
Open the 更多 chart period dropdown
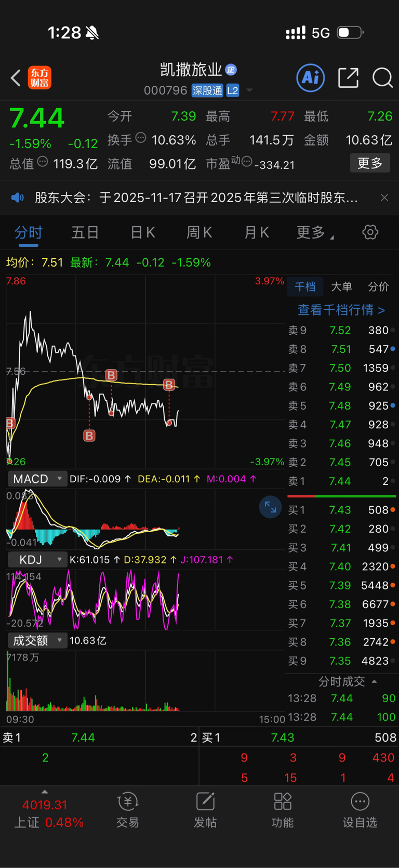[x=314, y=232]
